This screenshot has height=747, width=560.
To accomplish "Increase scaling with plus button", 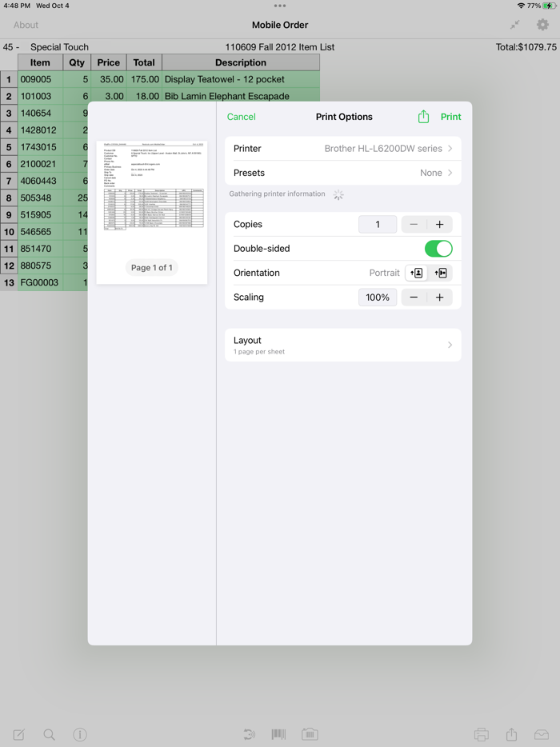I will coord(439,298).
